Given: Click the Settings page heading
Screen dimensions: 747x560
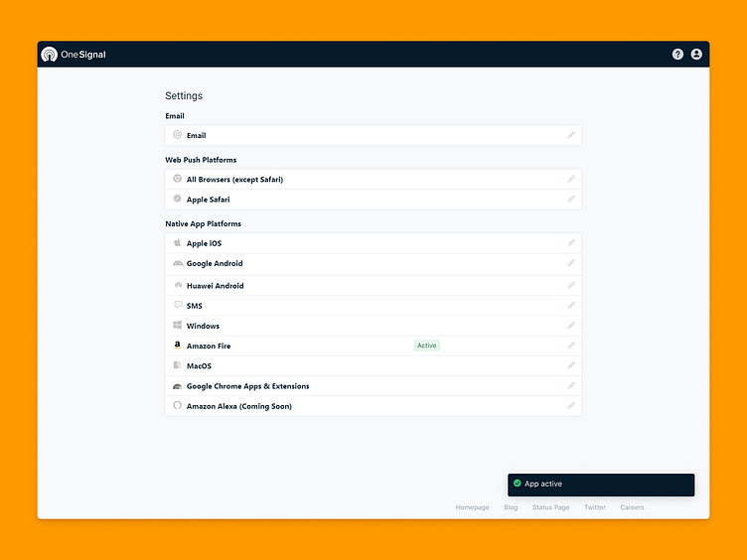Looking at the screenshot, I should (184, 95).
